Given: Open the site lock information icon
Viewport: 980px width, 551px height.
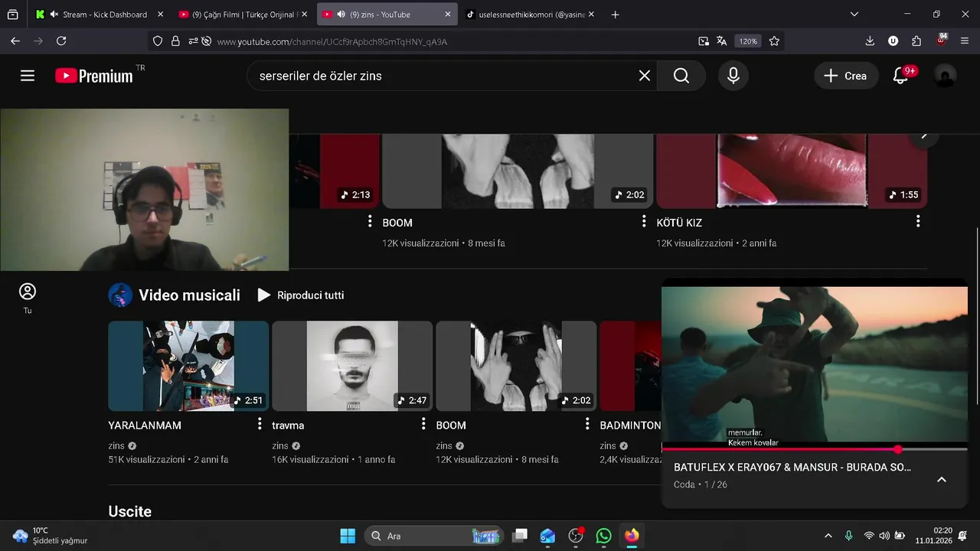Looking at the screenshot, I should click(x=175, y=41).
